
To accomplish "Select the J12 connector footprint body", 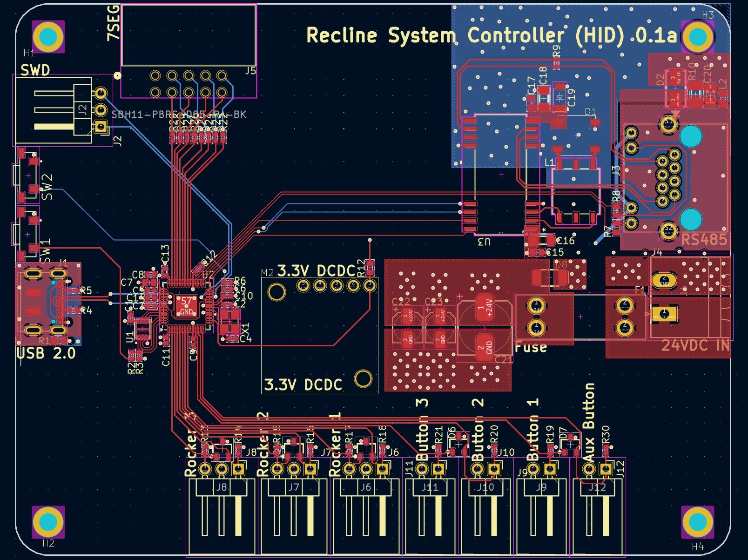I will pos(597,507).
